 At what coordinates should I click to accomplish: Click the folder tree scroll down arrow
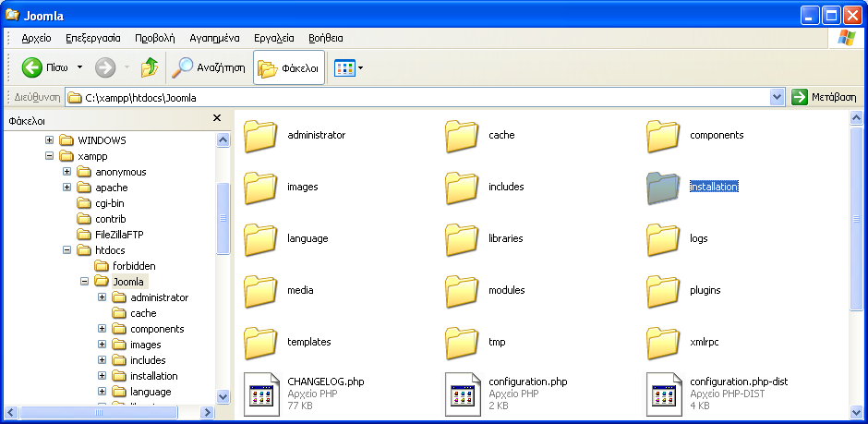click(x=223, y=396)
